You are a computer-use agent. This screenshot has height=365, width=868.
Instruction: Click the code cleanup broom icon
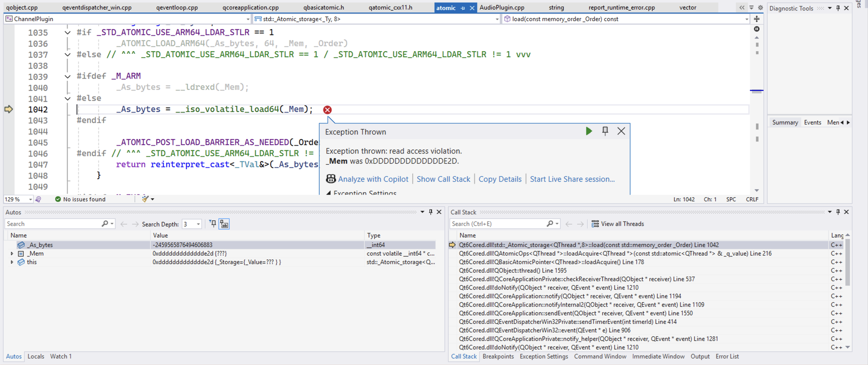point(145,199)
